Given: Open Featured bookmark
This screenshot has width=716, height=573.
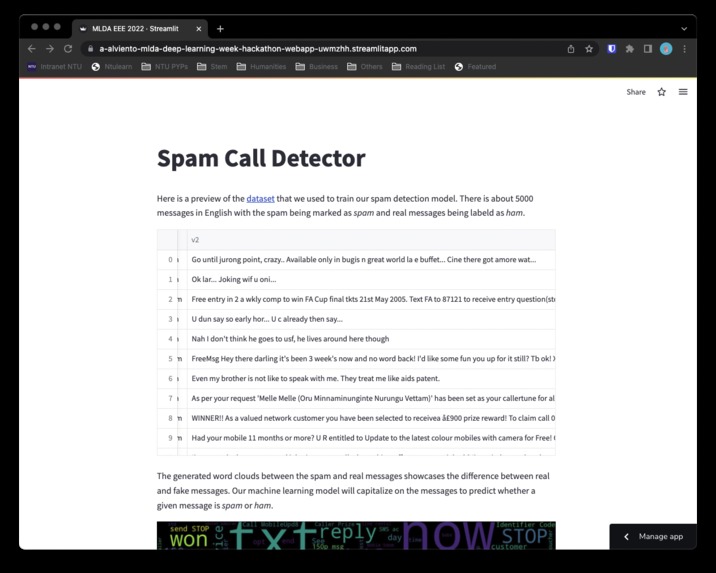Looking at the screenshot, I should (x=475, y=67).
